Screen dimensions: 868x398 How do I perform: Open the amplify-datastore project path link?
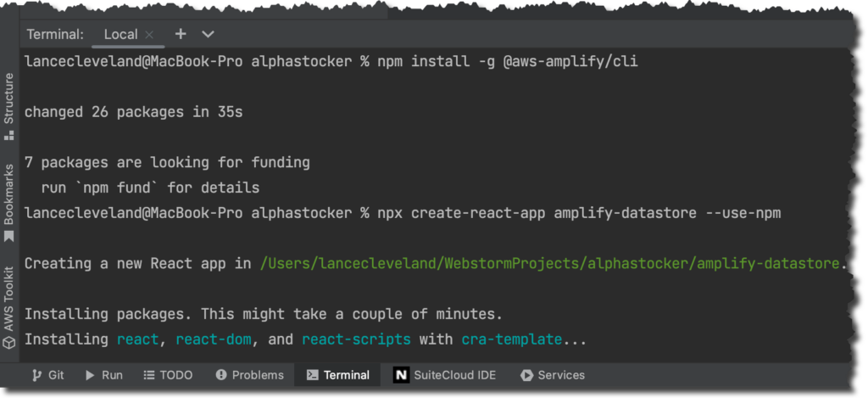coord(549,263)
